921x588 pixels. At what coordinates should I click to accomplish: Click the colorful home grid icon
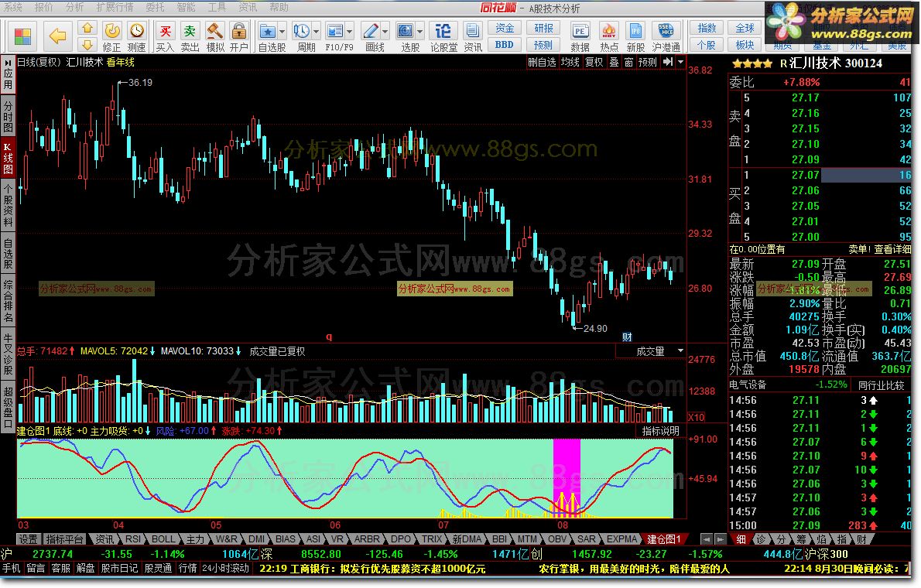[x=22, y=36]
